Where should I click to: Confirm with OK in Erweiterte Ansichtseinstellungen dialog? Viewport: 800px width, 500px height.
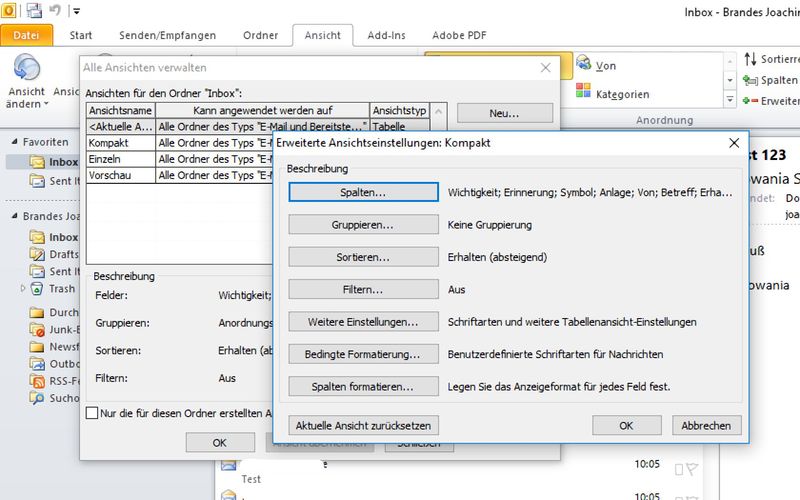(x=627, y=426)
